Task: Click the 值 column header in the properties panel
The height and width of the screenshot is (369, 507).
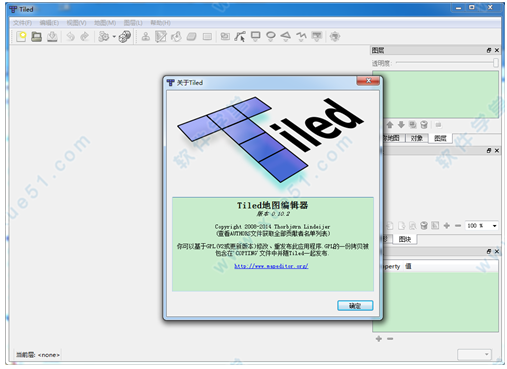Action: point(408,266)
